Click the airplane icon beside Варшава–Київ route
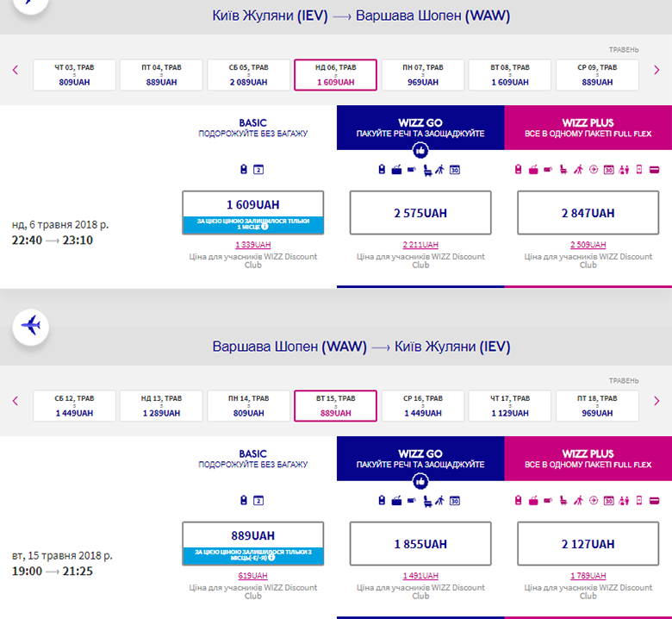The image size is (672, 619). tap(31, 327)
